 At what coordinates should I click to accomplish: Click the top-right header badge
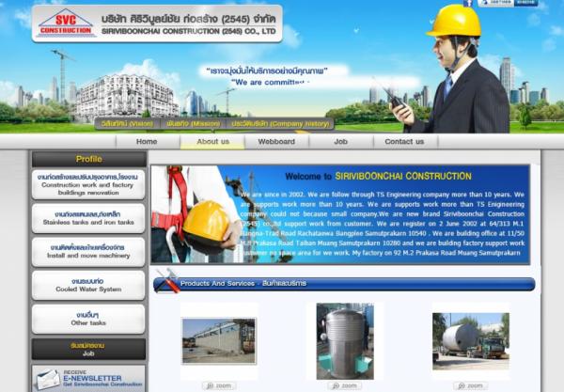tap(508, 3)
